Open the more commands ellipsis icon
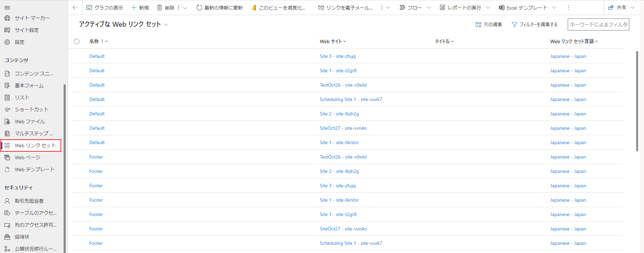This screenshot has height=253, width=644. (x=568, y=8)
